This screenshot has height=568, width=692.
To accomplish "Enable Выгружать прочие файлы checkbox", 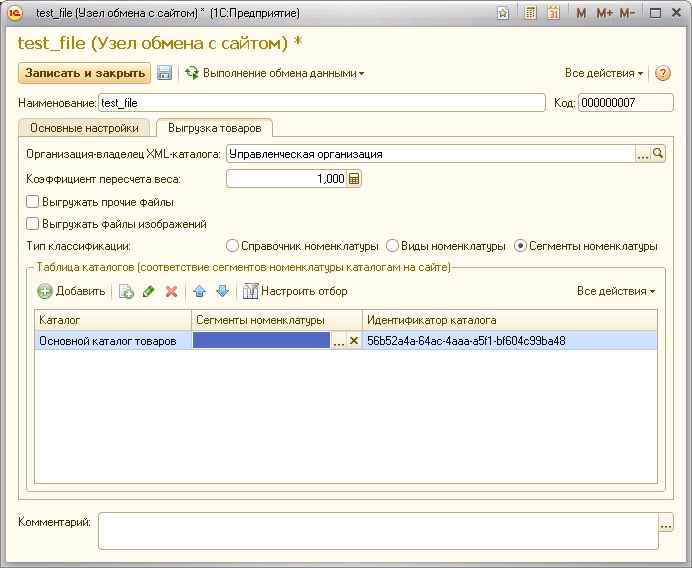I will pyautogui.click(x=32, y=202).
